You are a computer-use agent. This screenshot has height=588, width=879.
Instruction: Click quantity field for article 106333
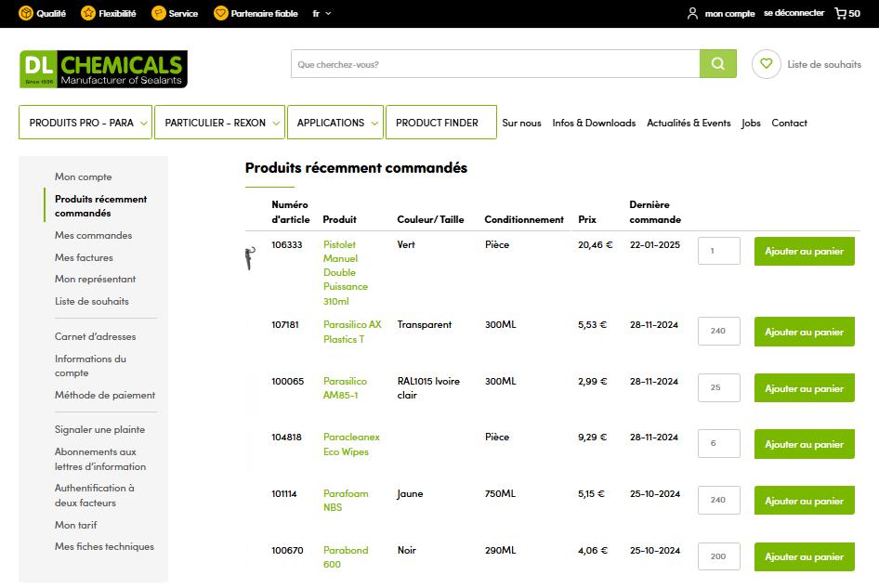[x=718, y=251]
